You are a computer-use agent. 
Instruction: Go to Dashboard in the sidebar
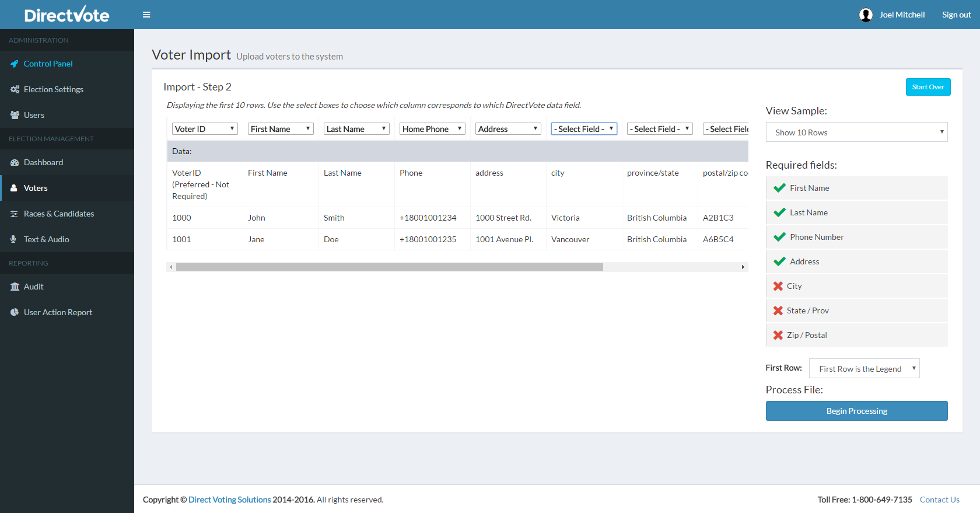[67, 162]
